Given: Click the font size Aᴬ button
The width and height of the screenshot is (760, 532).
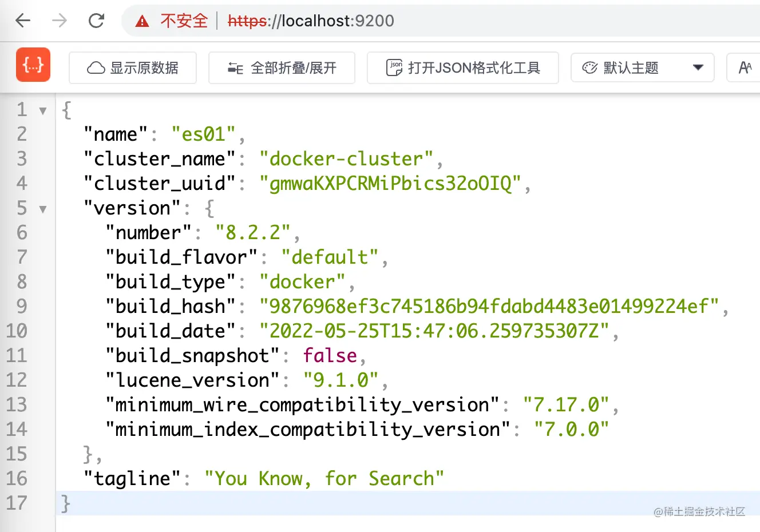Looking at the screenshot, I should [745, 68].
